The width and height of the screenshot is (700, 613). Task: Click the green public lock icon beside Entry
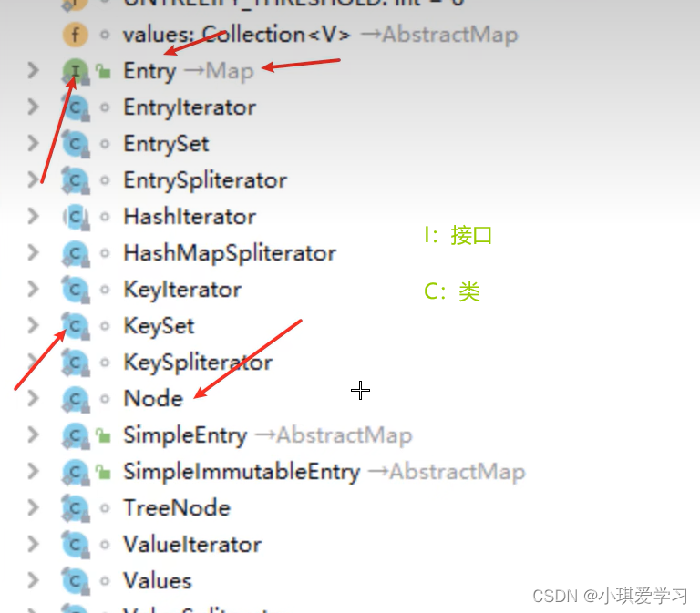point(104,71)
